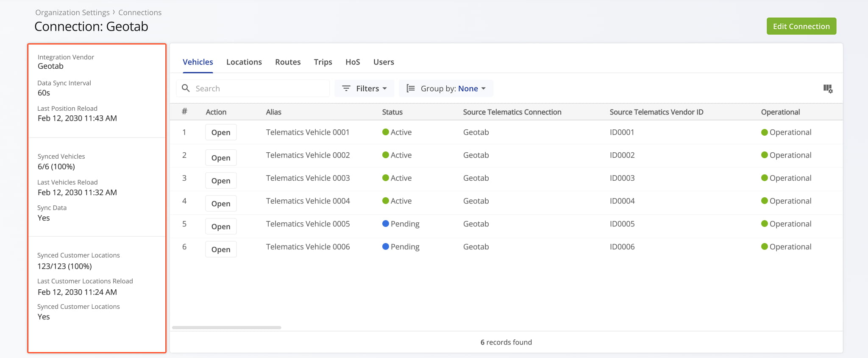Switch to the HoS tab
Image resolution: width=868 pixels, height=358 pixels.
pos(353,62)
